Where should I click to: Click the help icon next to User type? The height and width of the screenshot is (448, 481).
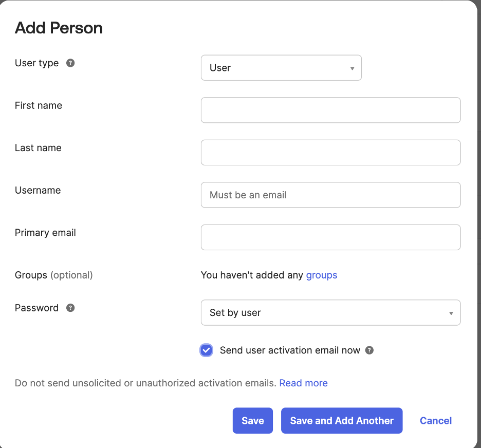click(70, 63)
